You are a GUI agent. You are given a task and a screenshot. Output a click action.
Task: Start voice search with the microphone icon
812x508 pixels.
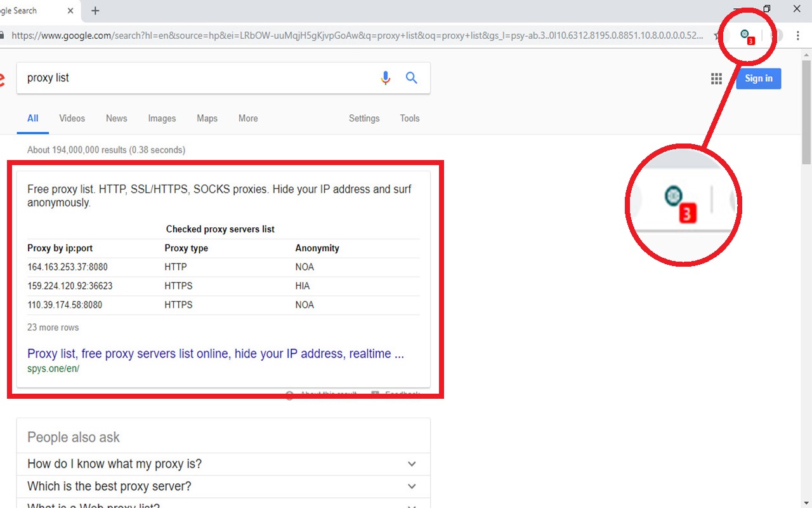point(385,77)
